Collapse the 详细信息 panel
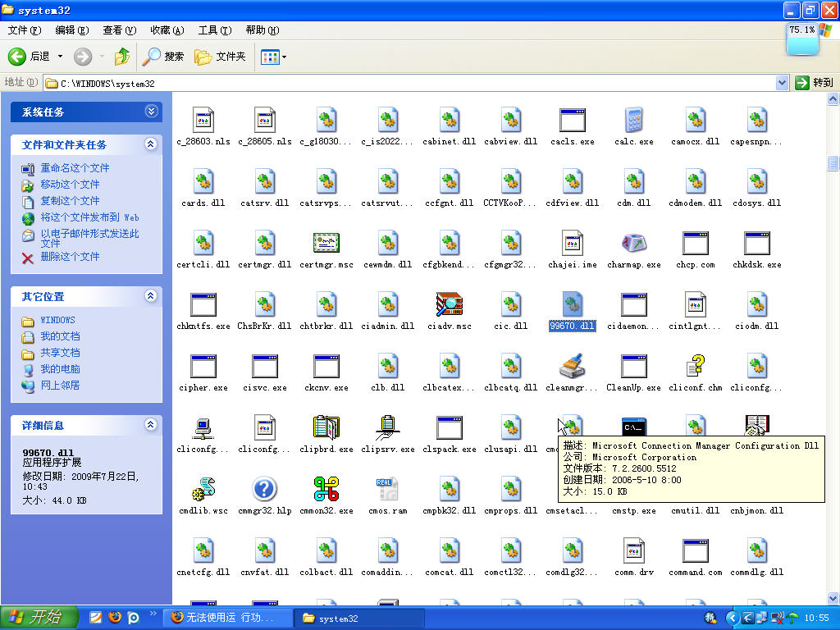The image size is (840, 630). pos(151,425)
